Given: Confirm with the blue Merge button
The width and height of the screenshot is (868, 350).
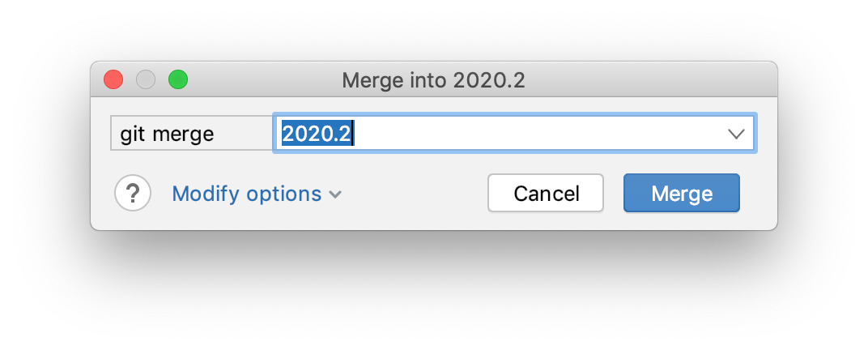Looking at the screenshot, I should click(681, 194).
